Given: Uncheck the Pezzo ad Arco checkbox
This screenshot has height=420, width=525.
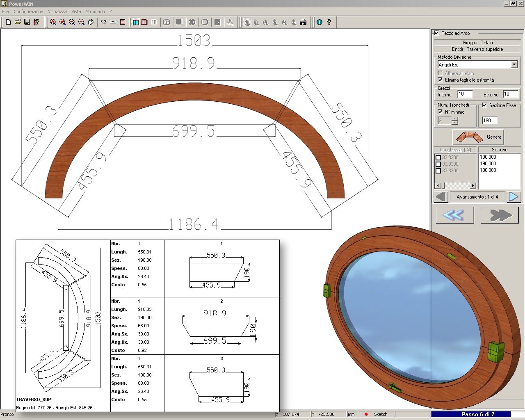Looking at the screenshot, I should point(437,33).
